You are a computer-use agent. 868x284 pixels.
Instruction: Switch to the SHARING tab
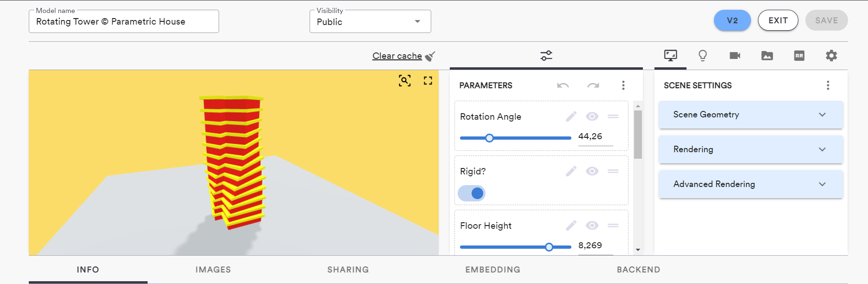coord(348,270)
